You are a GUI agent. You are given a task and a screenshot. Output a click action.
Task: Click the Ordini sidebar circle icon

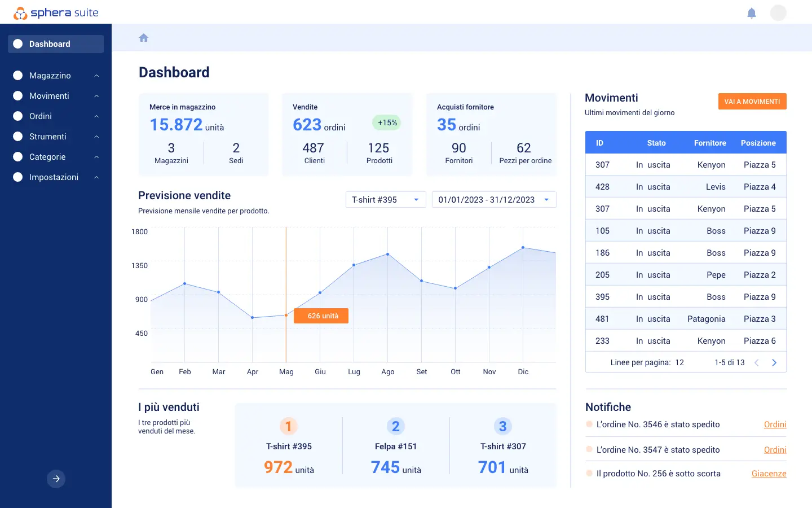(18, 116)
